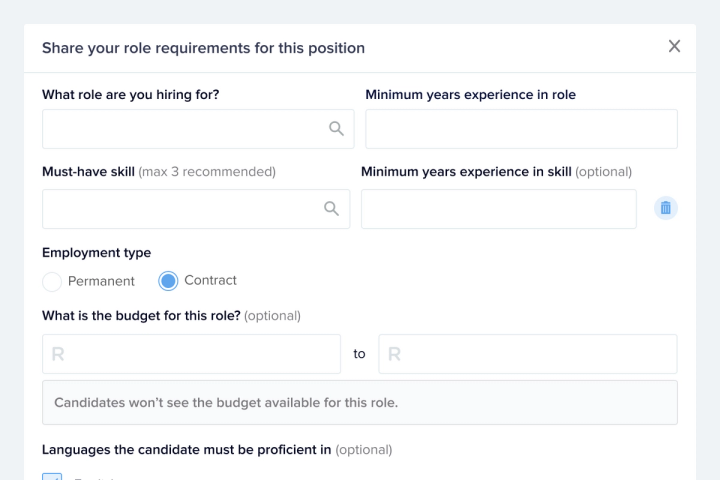Click the search icon in role field
This screenshot has height=480, width=720.
click(x=336, y=129)
